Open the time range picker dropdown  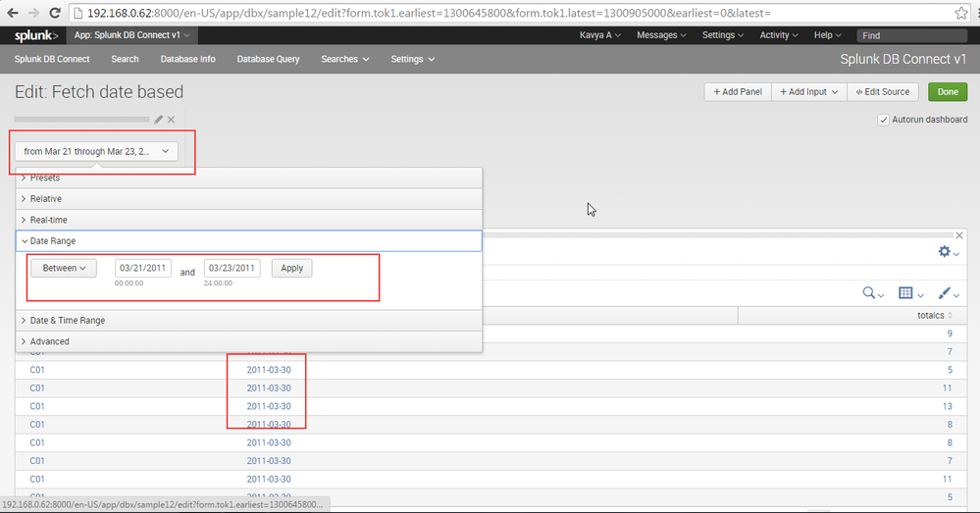point(96,151)
